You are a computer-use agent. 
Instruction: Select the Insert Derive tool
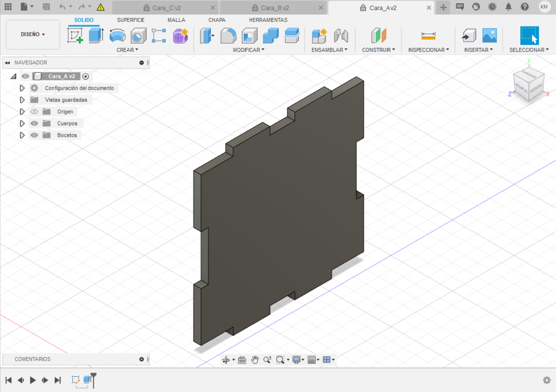[x=469, y=36]
